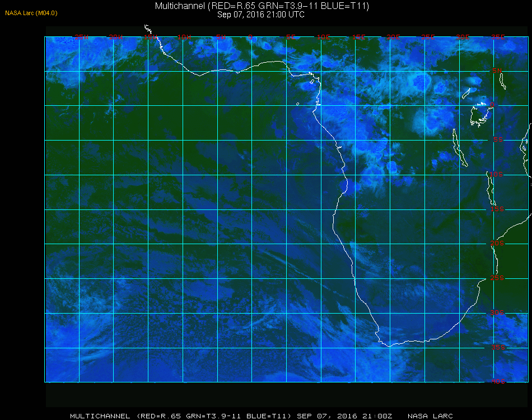This screenshot has height=420, width=532.
Task: Click the "25S" latitude label
Action: [497, 278]
